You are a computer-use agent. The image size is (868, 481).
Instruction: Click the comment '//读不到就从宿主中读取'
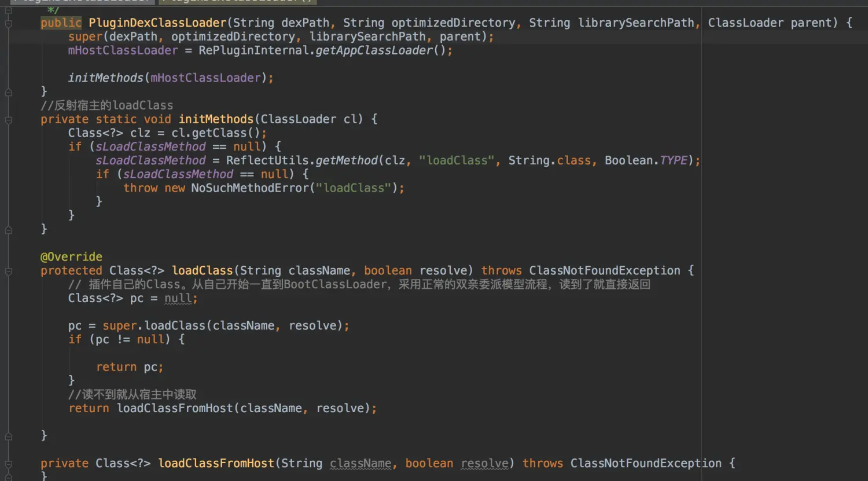132,395
